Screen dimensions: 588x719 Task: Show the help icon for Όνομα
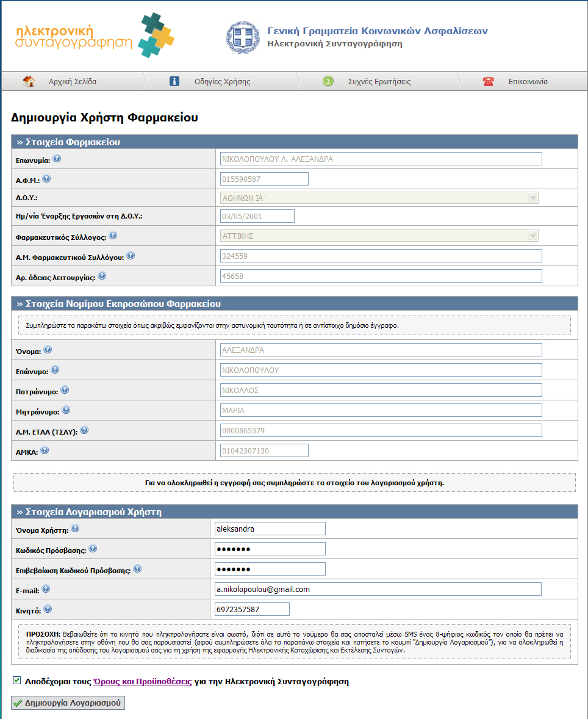coord(48,350)
